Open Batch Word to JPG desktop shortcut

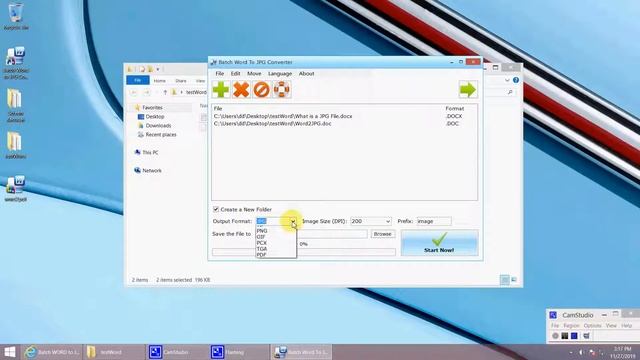[x=16, y=63]
